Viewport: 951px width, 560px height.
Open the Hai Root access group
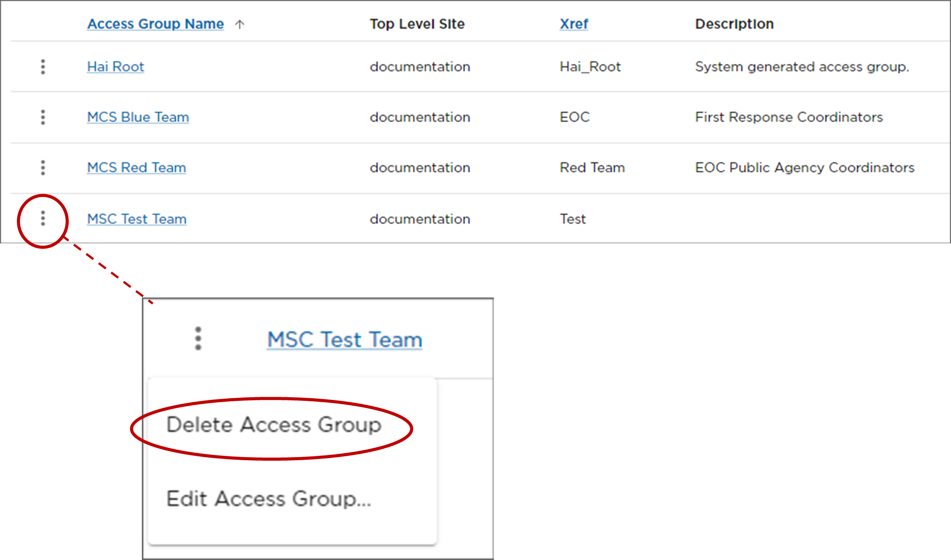(115, 67)
